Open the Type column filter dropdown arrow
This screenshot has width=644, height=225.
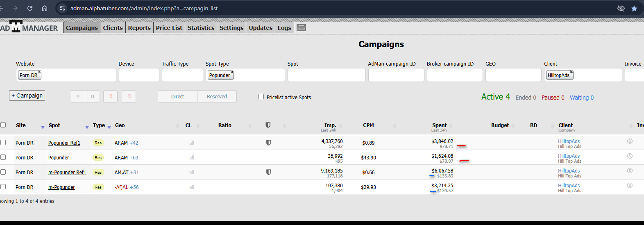click(109, 127)
